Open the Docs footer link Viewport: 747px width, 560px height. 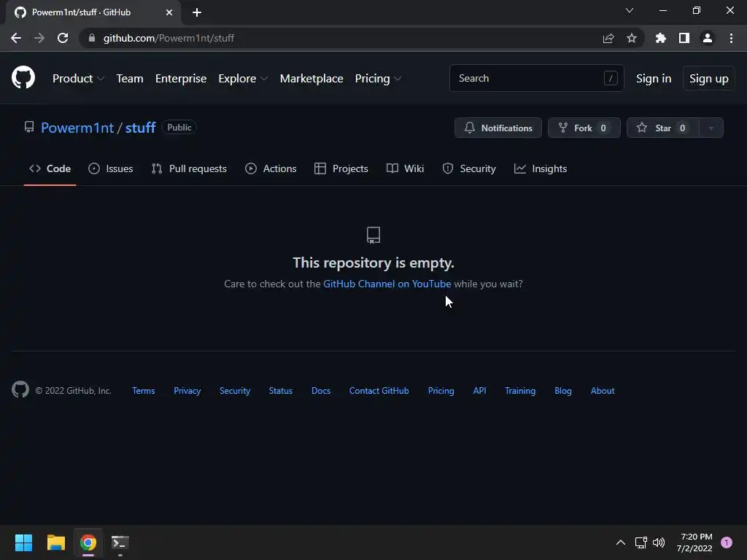pyautogui.click(x=321, y=391)
